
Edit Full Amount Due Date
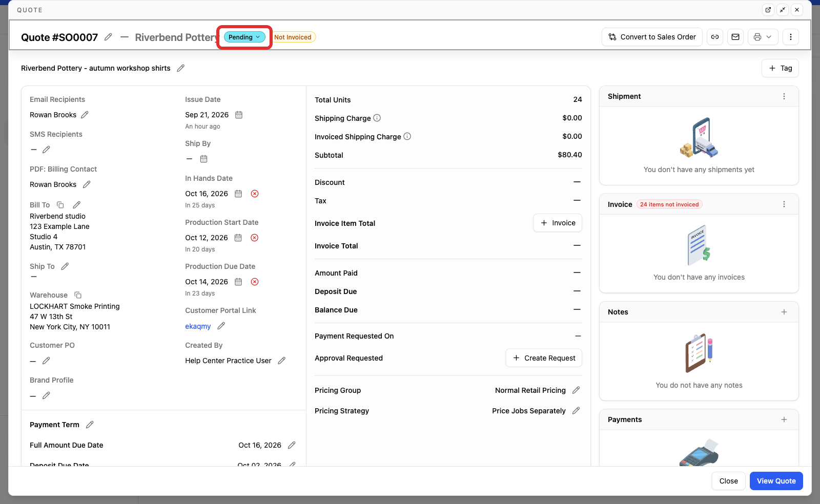coord(292,445)
